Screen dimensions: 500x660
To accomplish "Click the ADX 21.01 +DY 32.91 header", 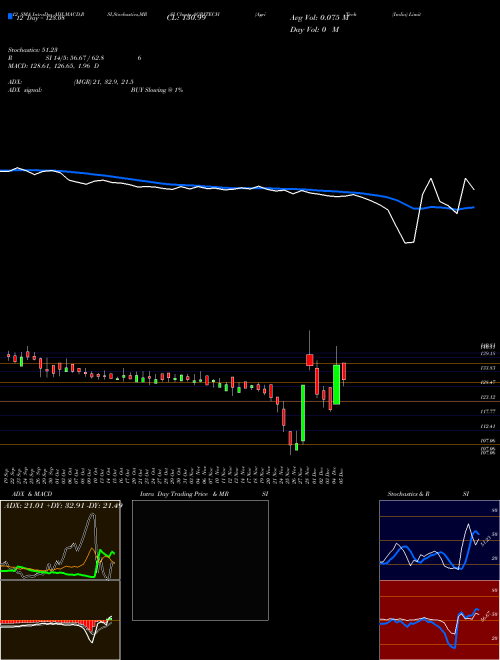I will point(63,505).
